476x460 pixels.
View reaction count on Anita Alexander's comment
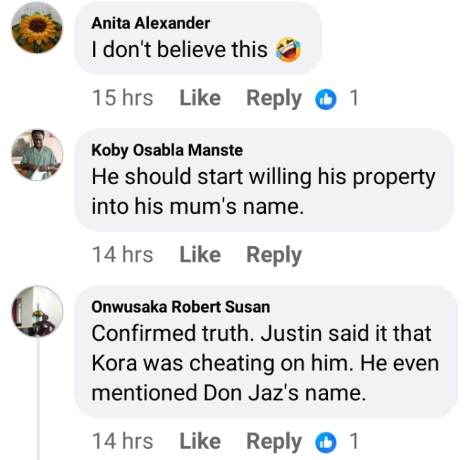(x=354, y=99)
